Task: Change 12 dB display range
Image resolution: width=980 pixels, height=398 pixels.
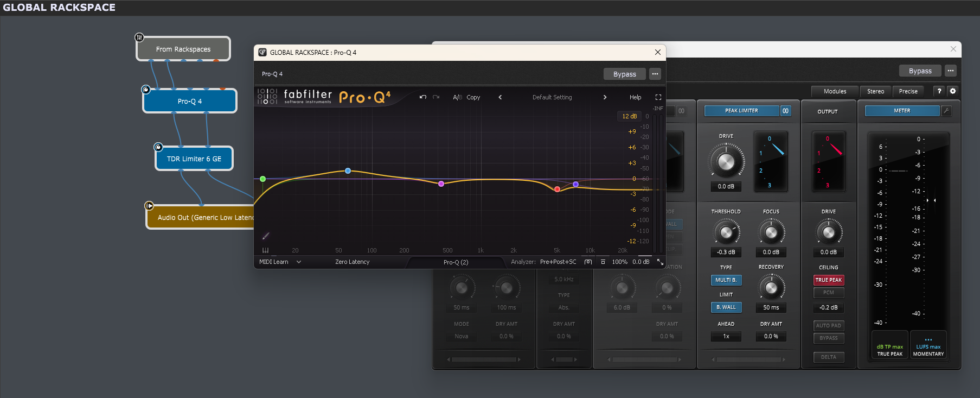Action: (x=630, y=116)
